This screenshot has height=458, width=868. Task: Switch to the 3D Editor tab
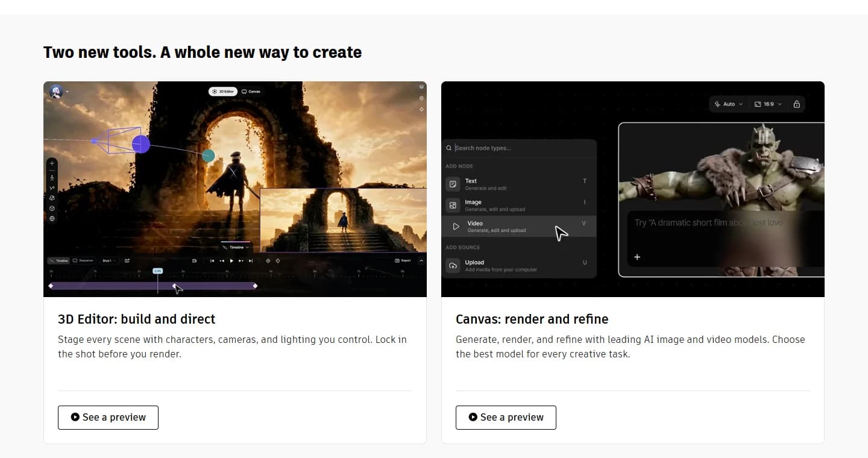(223, 92)
